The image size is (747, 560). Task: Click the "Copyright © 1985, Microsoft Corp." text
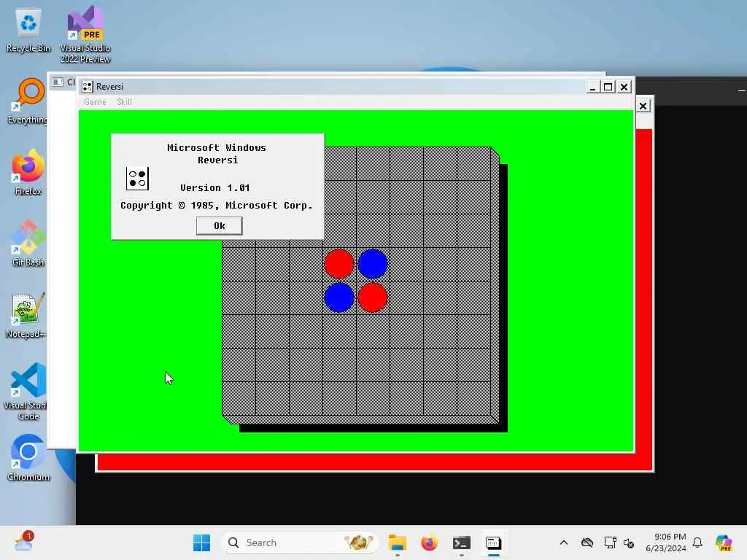pos(217,205)
